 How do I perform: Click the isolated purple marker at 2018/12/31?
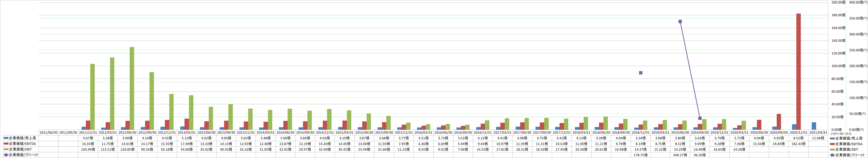(641, 73)
